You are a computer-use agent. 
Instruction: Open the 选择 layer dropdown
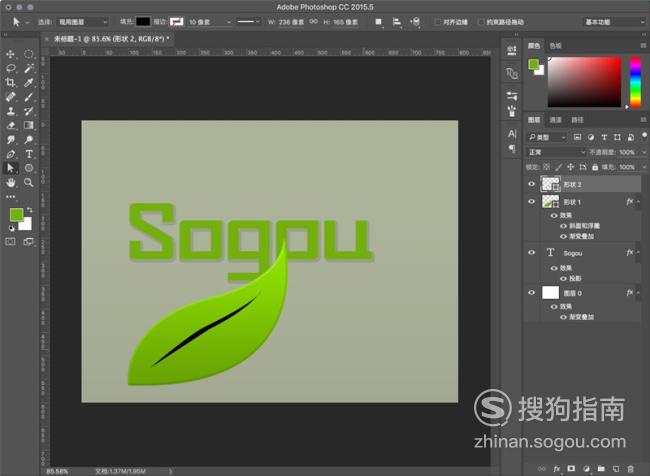click(82, 22)
